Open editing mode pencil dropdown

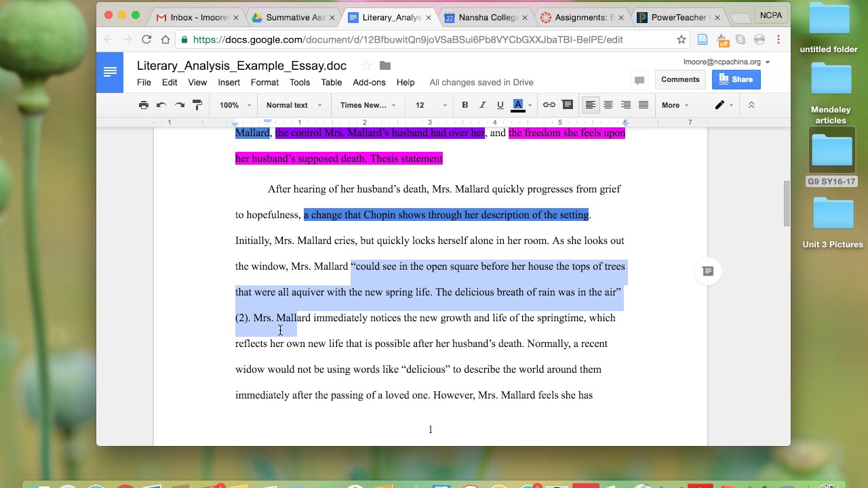(x=724, y=105)
